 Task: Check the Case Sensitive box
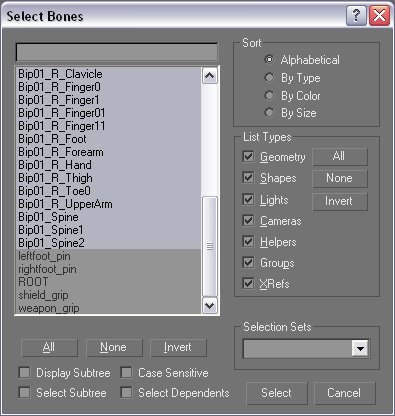(x=126, y=372)
